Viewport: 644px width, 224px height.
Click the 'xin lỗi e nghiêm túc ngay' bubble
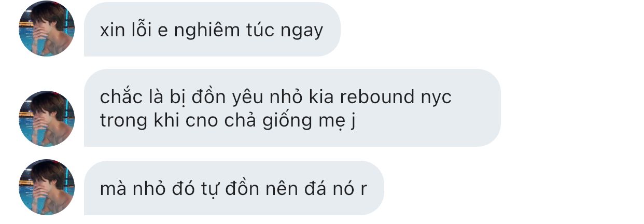pos(212,30)
